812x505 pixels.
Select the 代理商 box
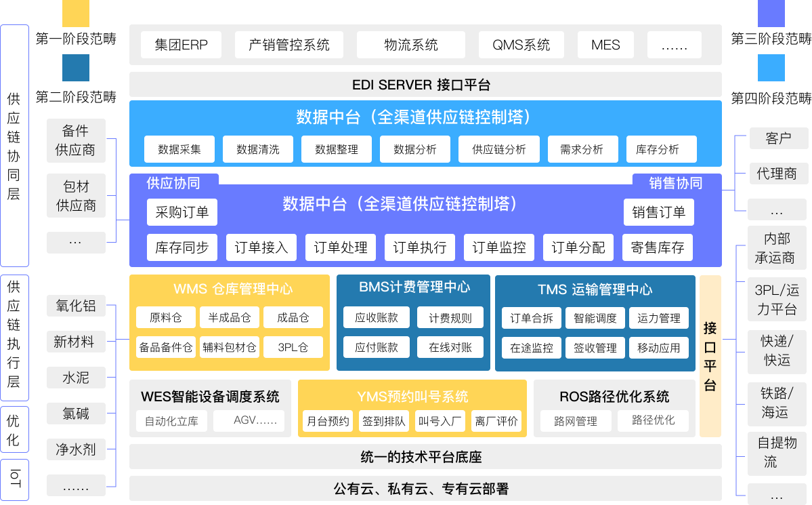pos(777,174)
